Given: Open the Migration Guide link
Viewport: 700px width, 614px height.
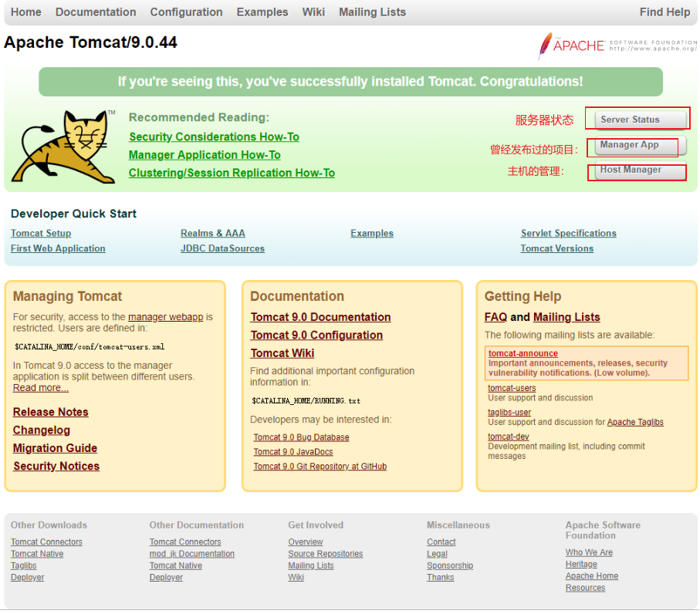Looking at the screenshot, I should [55, 448].
